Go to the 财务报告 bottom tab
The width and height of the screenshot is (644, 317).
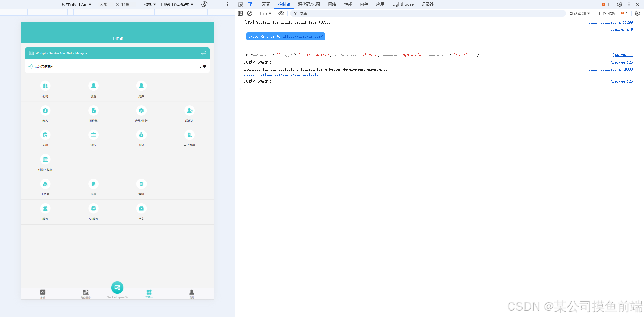click(x=85, y=294)
